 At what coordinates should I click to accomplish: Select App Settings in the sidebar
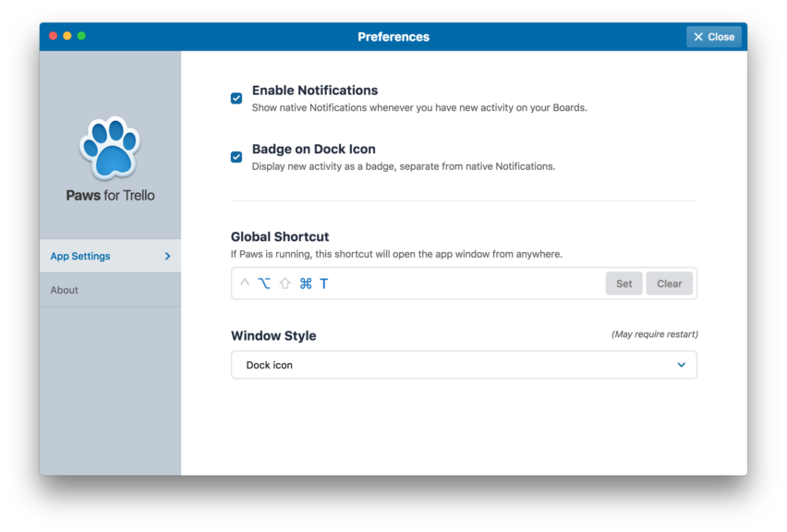pyautogui.click(x=111, y=256)
